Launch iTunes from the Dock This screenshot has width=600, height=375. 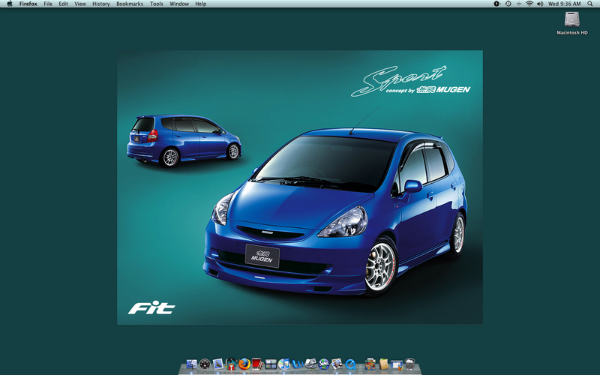pyautogui.click(x=284, y=364)
